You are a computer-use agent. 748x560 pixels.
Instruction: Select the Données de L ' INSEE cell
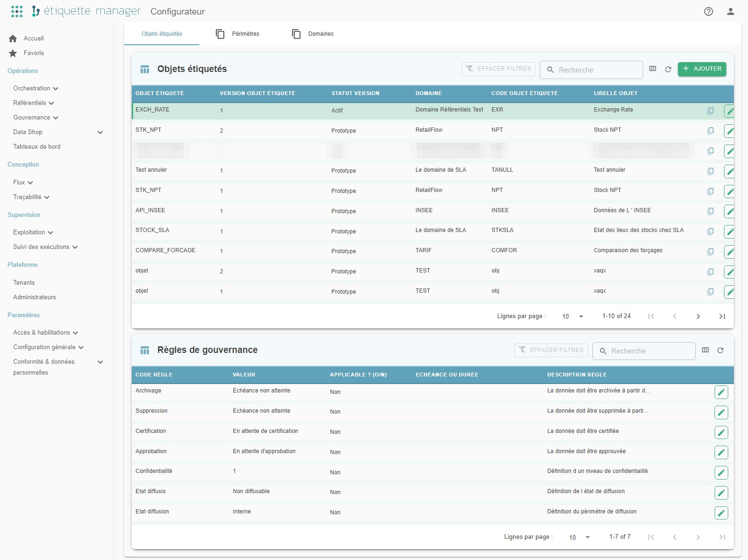[622, 210]
